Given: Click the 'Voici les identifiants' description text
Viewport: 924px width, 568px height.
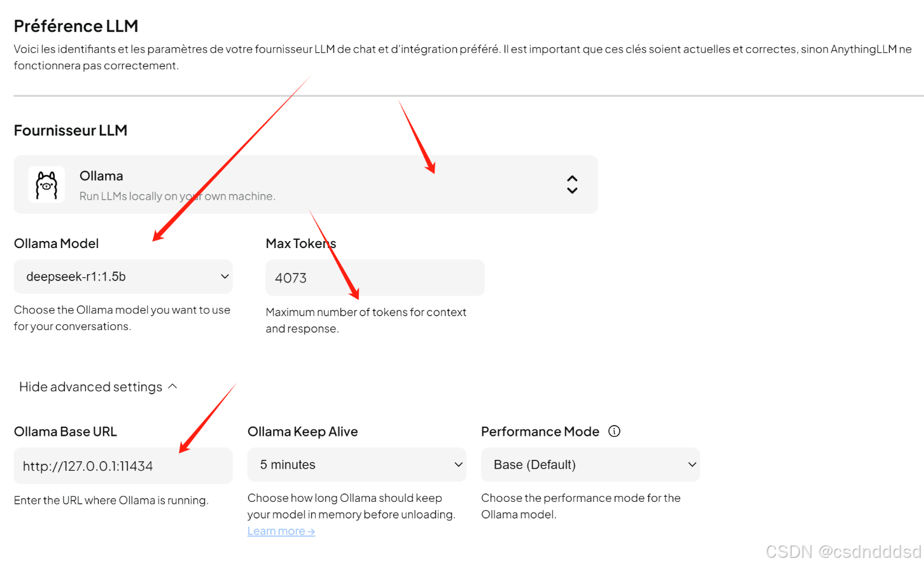Looking at the screenshot, I should (x=463, y=57).
